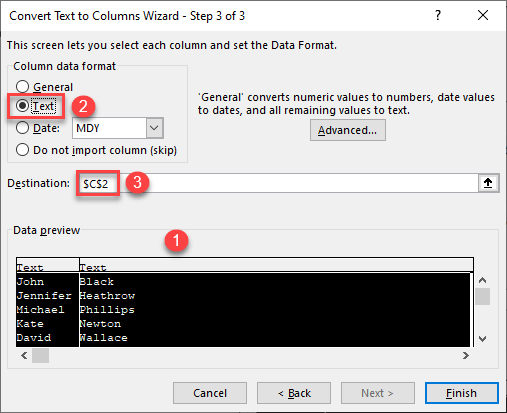Select the second Text column header in preview
Viewport: 507px width, 413px height.
(276, 265)
